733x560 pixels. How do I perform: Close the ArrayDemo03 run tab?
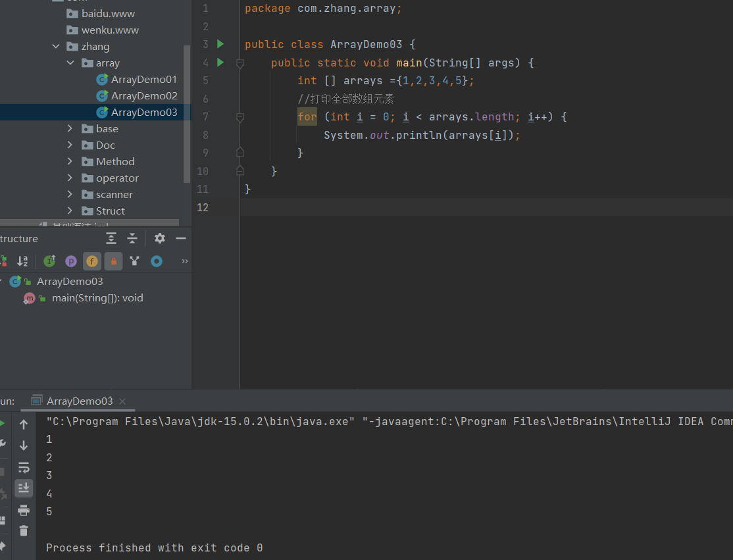pyautogui.click(x=122, y=401)
